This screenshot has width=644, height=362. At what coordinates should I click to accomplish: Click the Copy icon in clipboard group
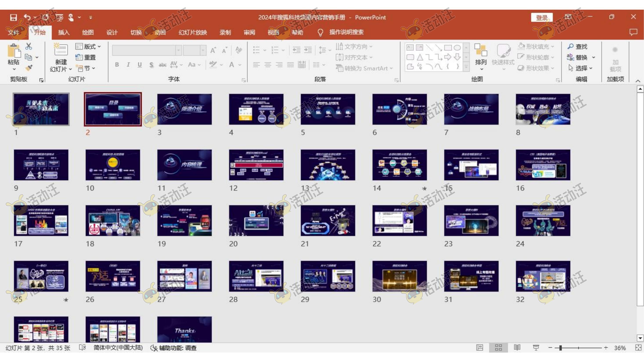[29, 57]
